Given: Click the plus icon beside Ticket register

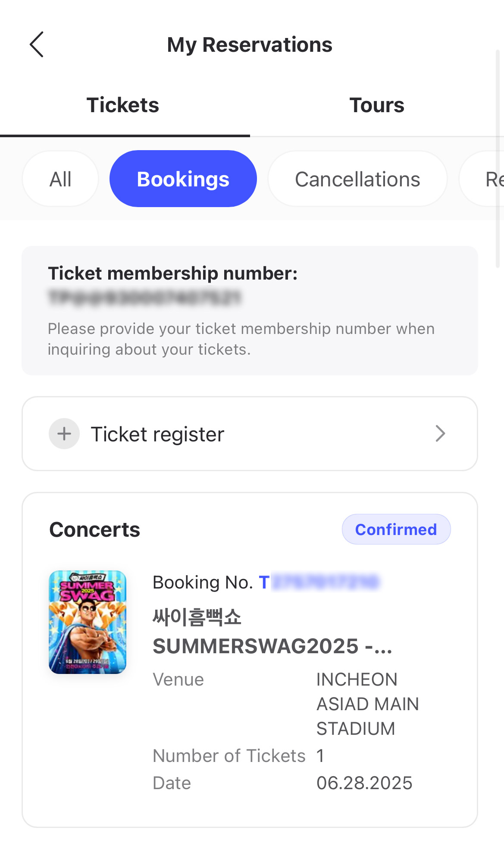Looking at the screenshot, I should click(64, 434).
